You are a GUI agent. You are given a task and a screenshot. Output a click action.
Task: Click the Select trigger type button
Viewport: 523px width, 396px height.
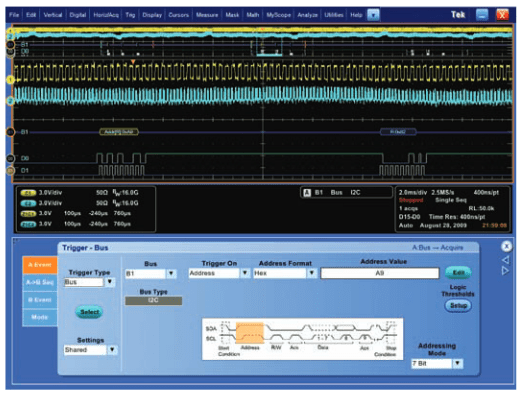click(x=89, y=312)
